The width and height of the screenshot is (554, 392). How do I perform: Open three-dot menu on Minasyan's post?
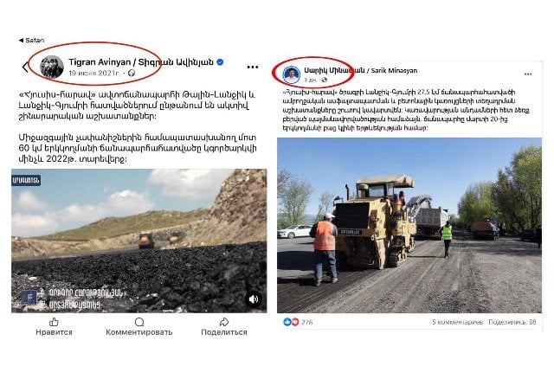point(528,74)
